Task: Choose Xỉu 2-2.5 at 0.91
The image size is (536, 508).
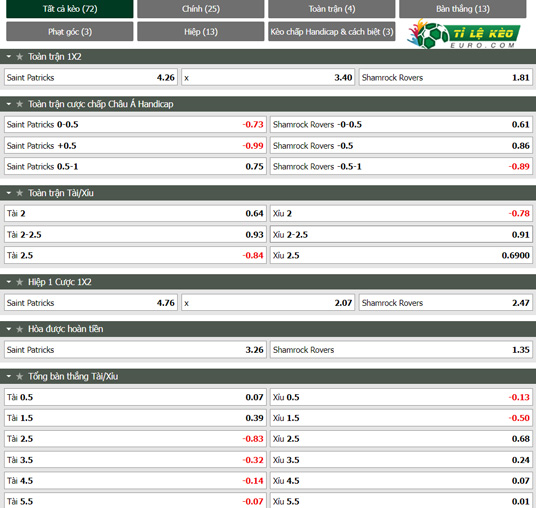Action: coord(401,235)
